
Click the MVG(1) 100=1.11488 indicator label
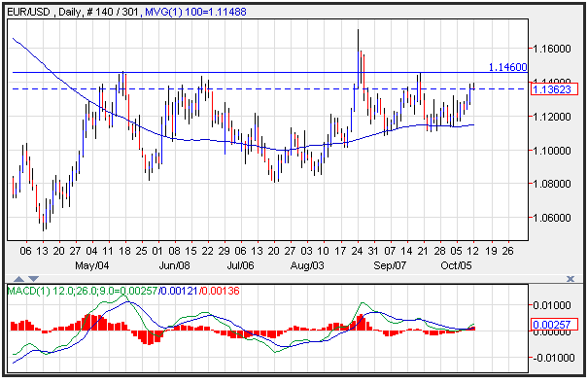(x=195, y=12)
